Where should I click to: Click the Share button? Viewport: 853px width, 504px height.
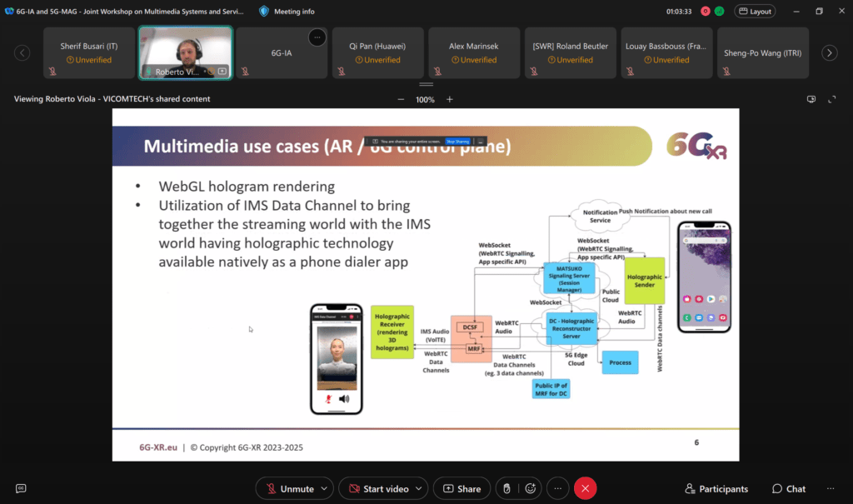pyautogui.click(x=461, y=489)
